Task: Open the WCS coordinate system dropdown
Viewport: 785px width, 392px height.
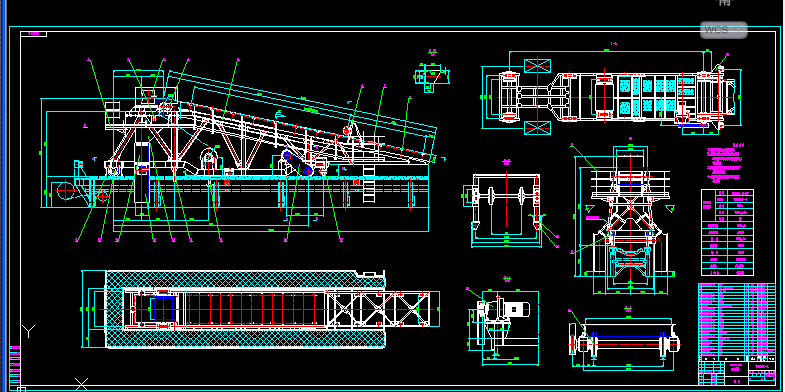Action: point(723,30)
